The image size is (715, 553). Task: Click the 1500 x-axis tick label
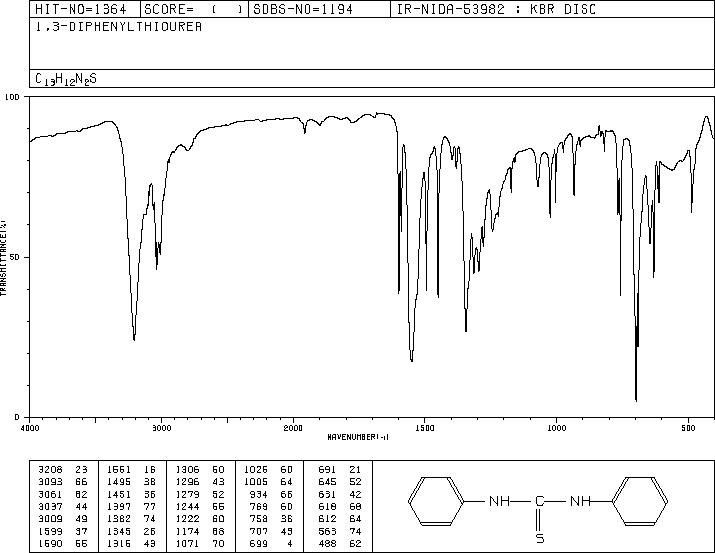(x=425, y=428)
